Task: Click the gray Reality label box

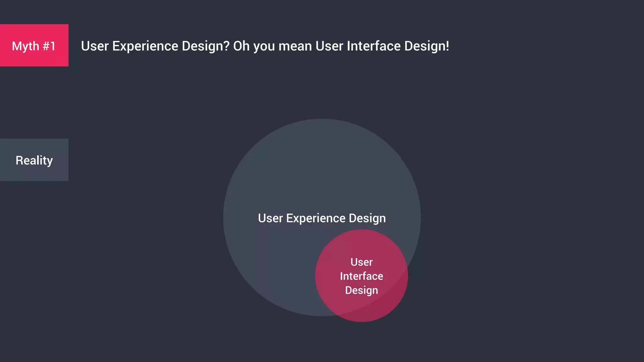Action: 34,160
